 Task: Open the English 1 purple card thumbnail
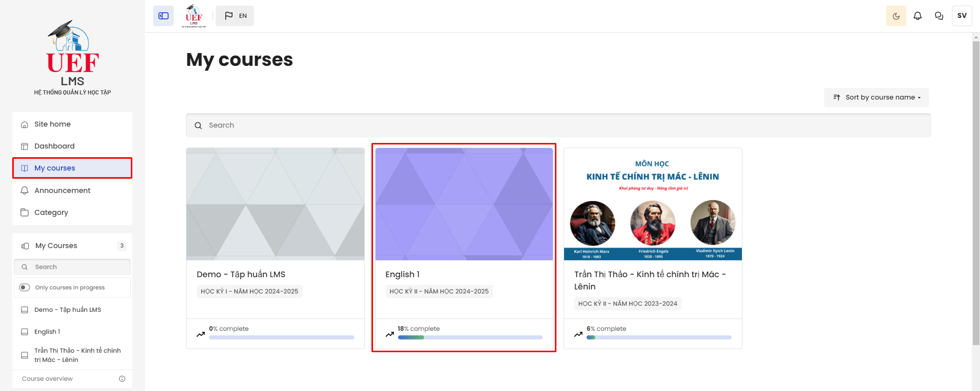pyautogui.click(x=464, y=204)
